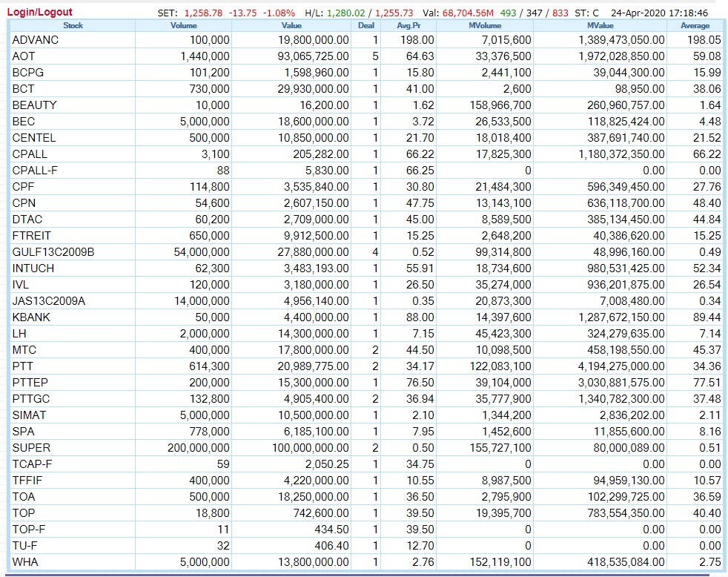
Task: Sort by the MValue column header
Action: click(x=600, y=25)
